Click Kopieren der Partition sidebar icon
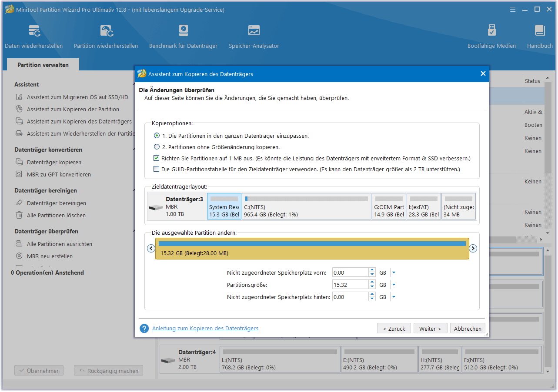Image resolution: width=558 pixels, height=392 pixels. pos(19,110)
